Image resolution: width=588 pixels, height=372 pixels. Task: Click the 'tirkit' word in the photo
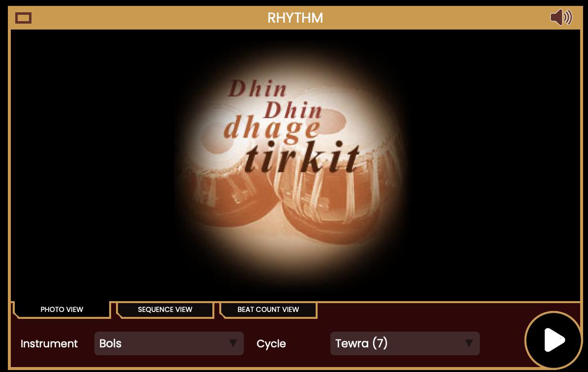point(302,157)
